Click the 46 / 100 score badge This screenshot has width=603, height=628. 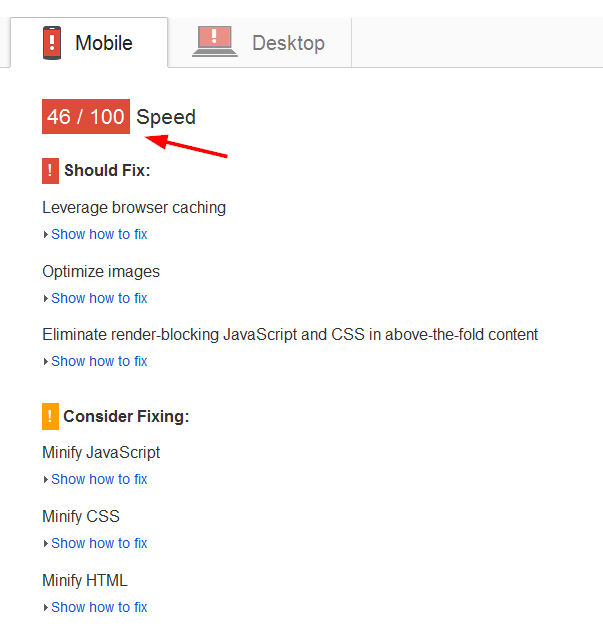(x=86, y=117)
